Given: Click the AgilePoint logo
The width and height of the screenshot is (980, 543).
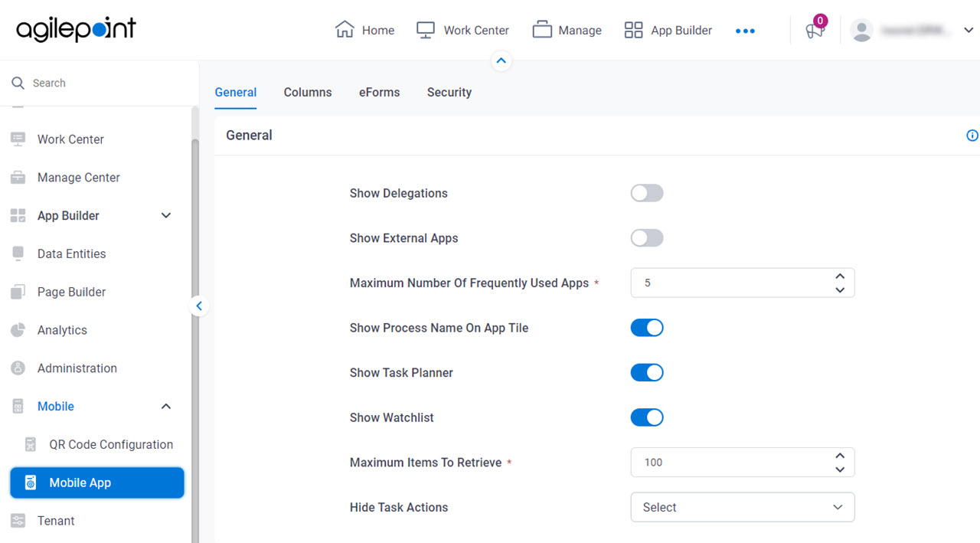Looking at the screenshot, I should [76, 30].
